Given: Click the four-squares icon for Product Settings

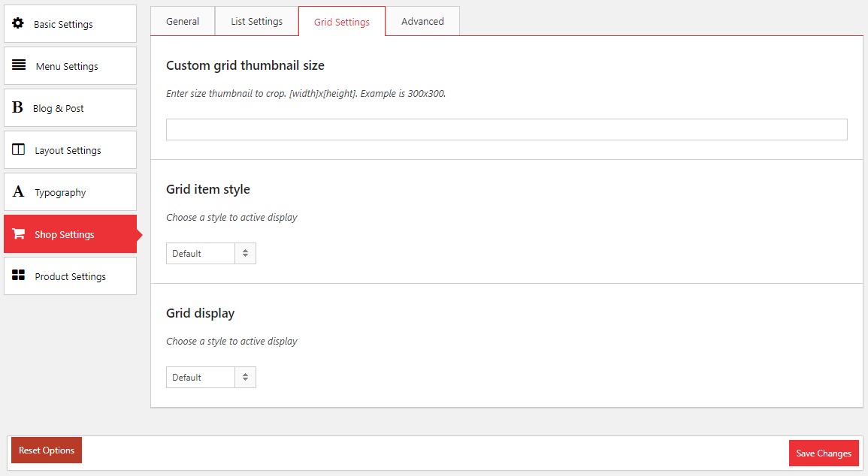Looking at the screenshot, I should [x=19, y=276].
